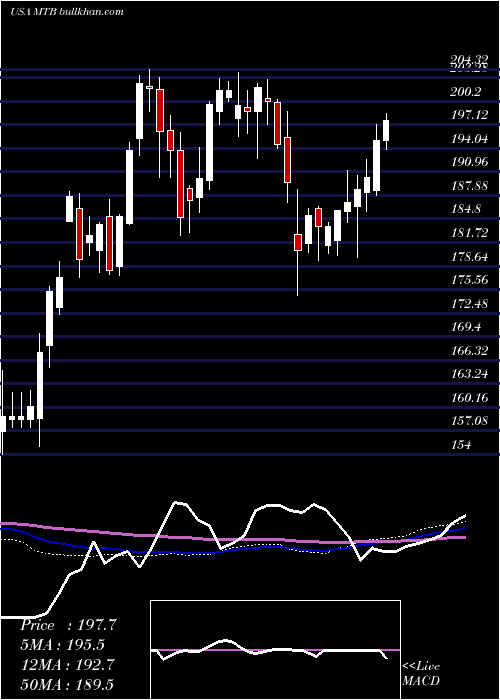500x700 pixels.
Task: Click the 181.72 price label
Action: click(470, 232)
